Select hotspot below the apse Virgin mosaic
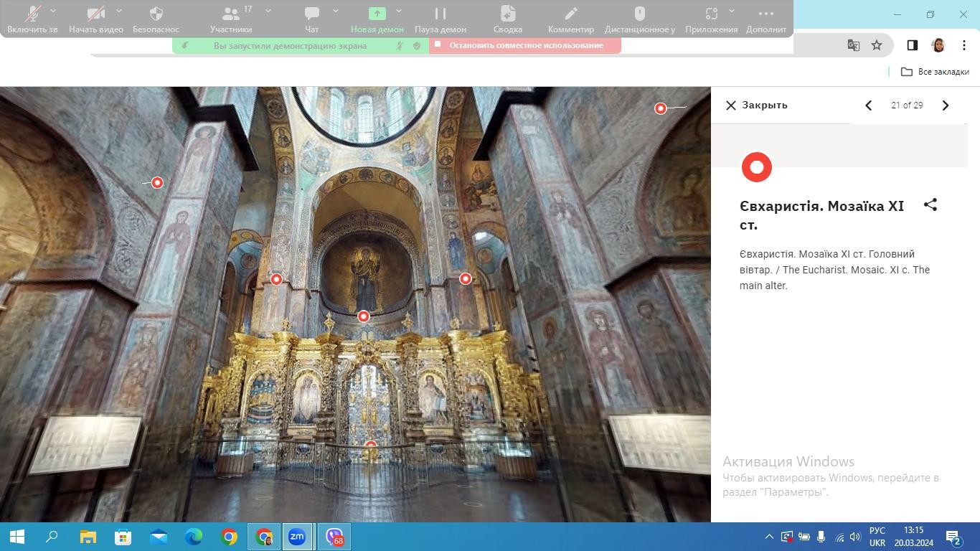This screenshot has height=551, width=980. [x=364, y=316]
